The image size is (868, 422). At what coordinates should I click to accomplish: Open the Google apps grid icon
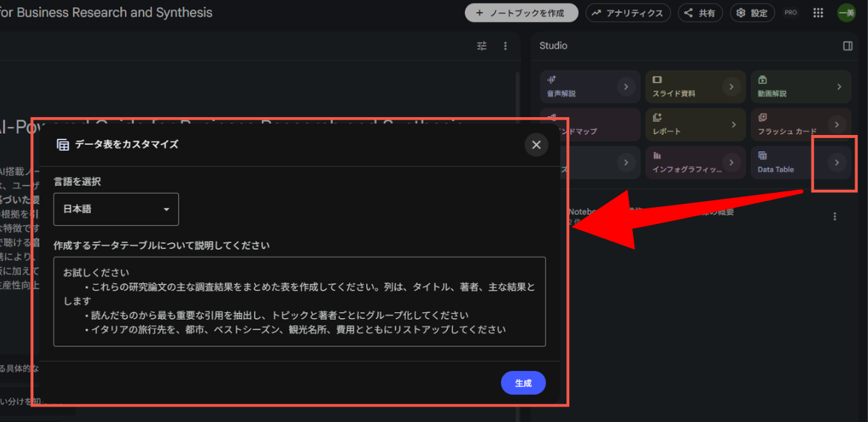click(x=818, y=13)
